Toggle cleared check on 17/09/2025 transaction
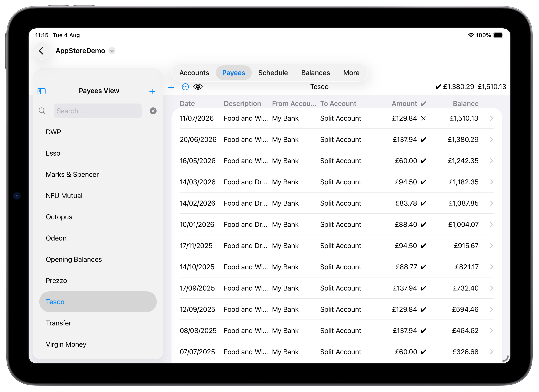Screen dimensions: 539x392 [x=423, y=288]
